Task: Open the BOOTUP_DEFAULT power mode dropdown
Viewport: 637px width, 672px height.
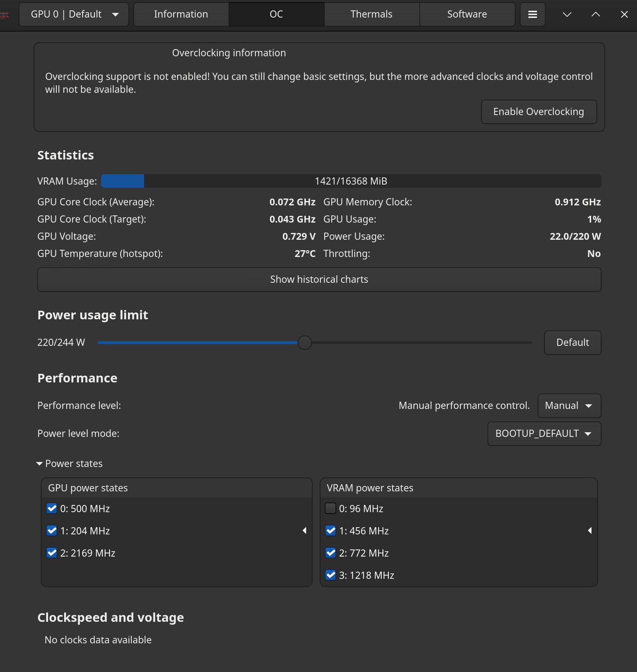Action: click(544, 434)
